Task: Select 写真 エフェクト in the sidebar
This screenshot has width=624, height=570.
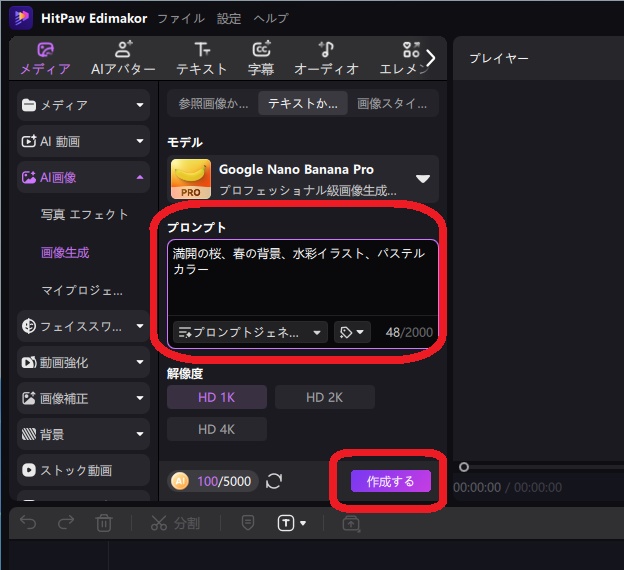Action: [x=84, y=215]
